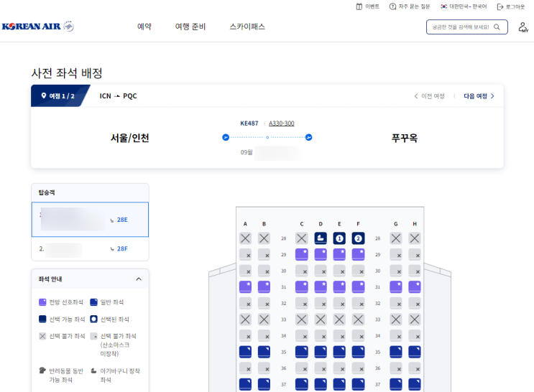Screen dimensions: 534x392
Task: Choose preferred seat 31B
Action: 264,287
